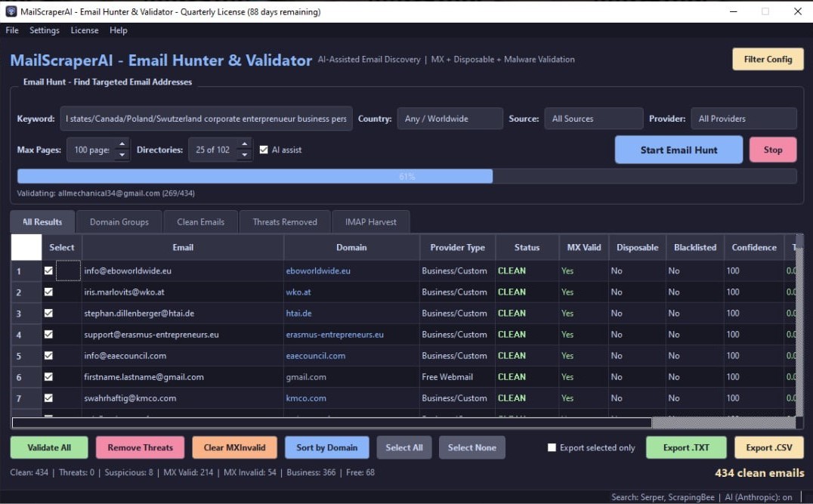
Task: Open the eaecouncil.com domain link
Action: 315,356
